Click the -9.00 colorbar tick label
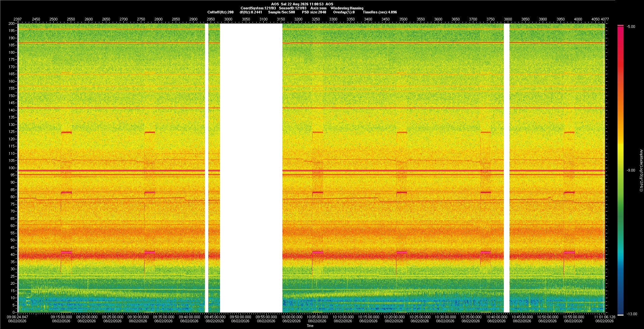Image resolution: width=644 pixels, height=329 pixels. (631, 170)
